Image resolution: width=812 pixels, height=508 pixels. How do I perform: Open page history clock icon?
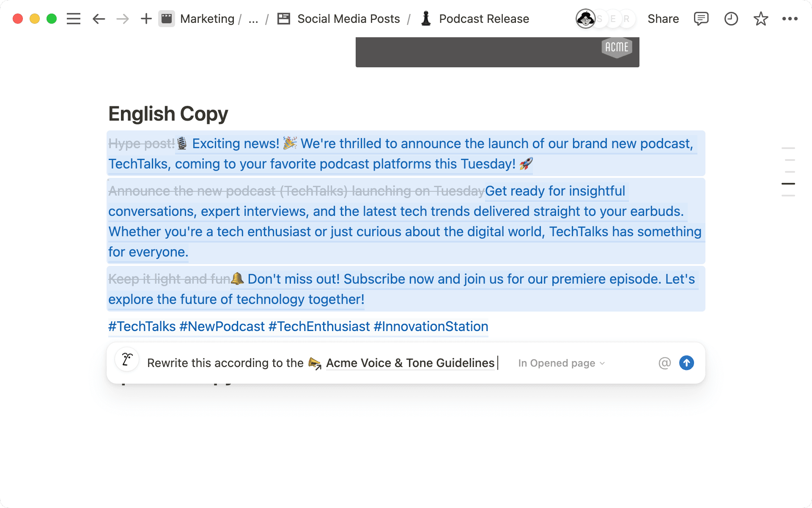[731, 19]
